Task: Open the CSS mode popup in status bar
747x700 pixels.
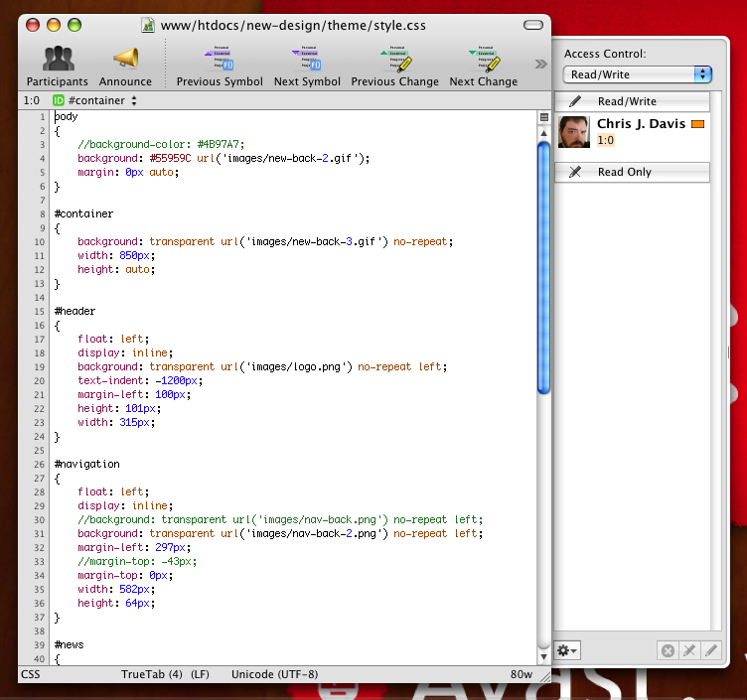Action: tap(31, 674)
